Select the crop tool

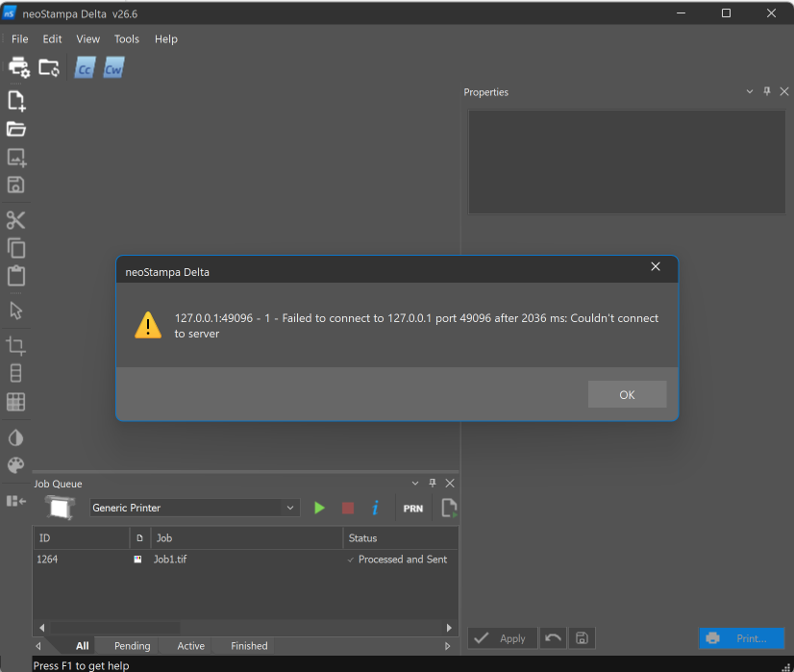pyautogui.click(x=15, y=346)
